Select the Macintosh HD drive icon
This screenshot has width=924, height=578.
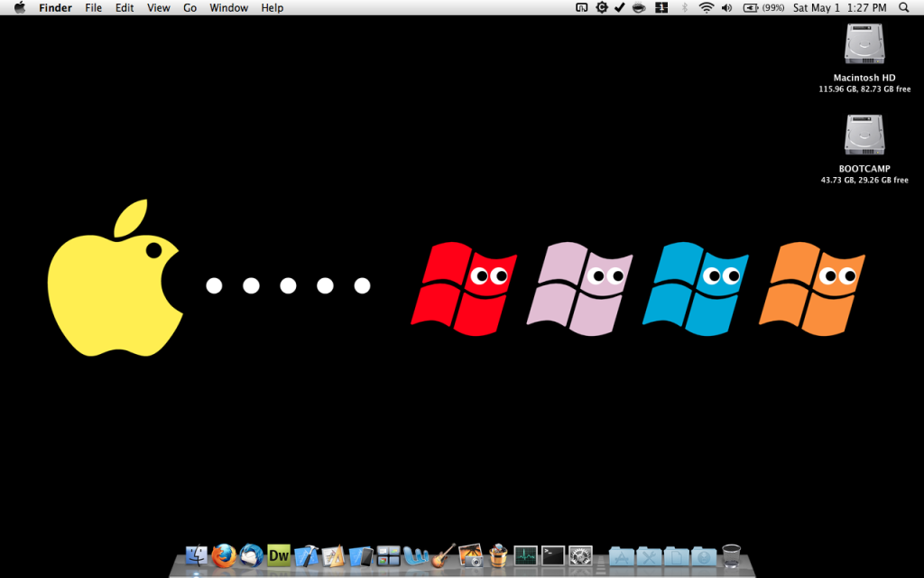click(x=864, y=43)
